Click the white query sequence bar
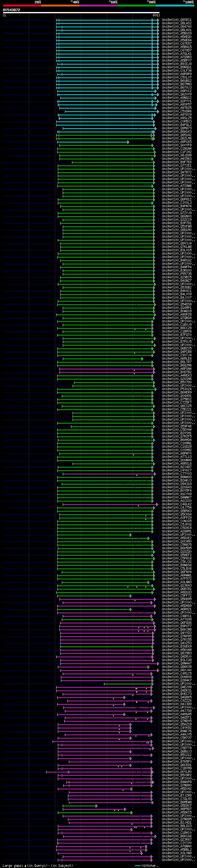197x868 pixels. click(x=81, y=12)
